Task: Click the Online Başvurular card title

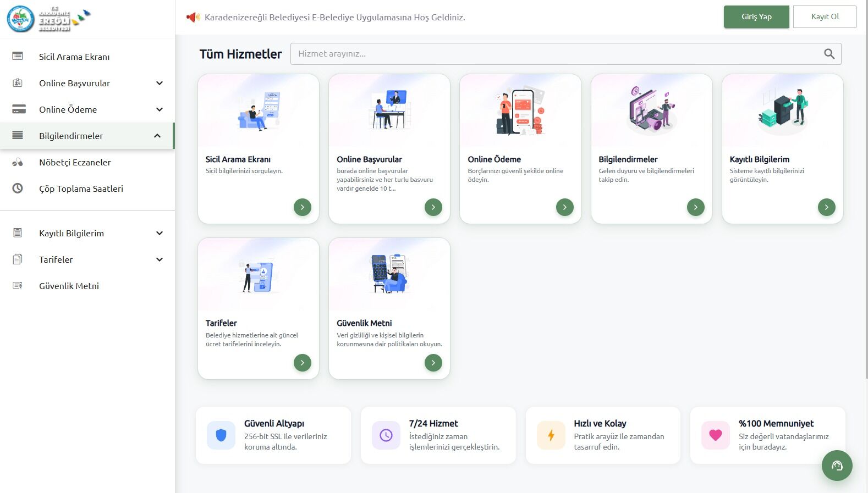Action: pos(369,159)
